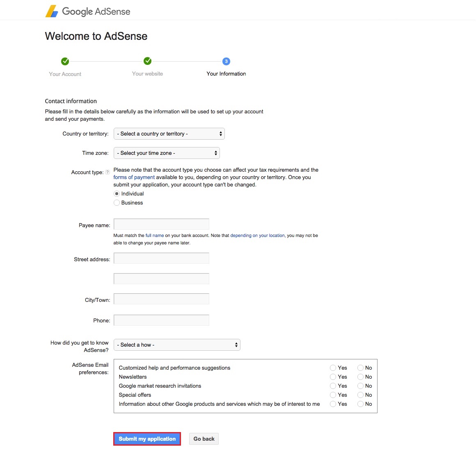
Task: Click the AdSense Email preferences label
Action: click(x=90, y=368)
